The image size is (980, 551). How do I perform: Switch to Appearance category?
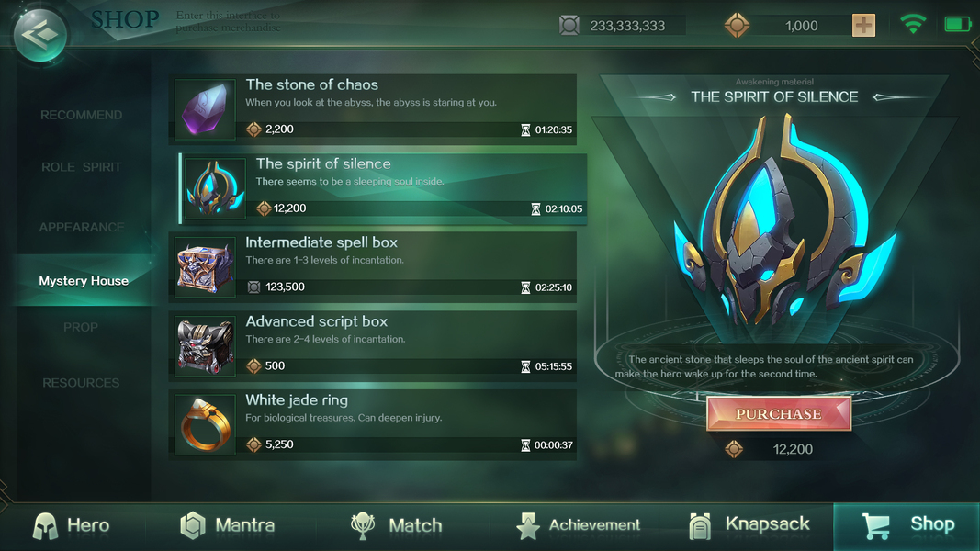tap(81, 228)
